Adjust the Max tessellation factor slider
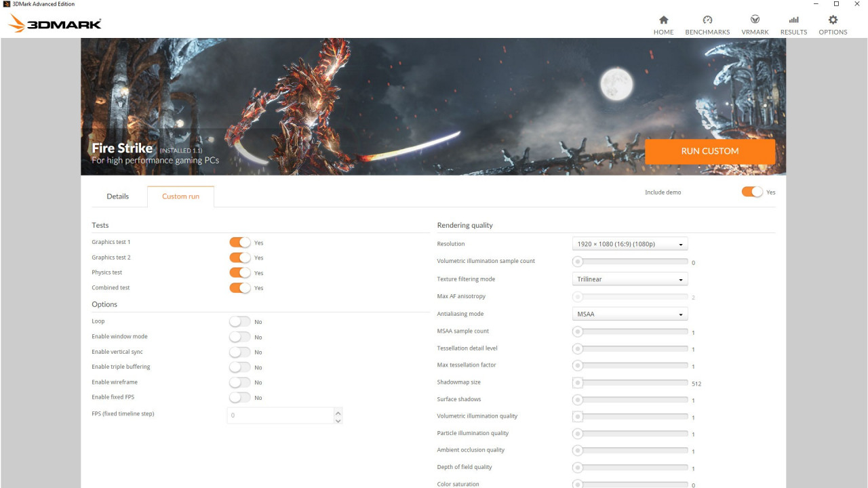Screen dimensions: 868x488 pos(630,365)
